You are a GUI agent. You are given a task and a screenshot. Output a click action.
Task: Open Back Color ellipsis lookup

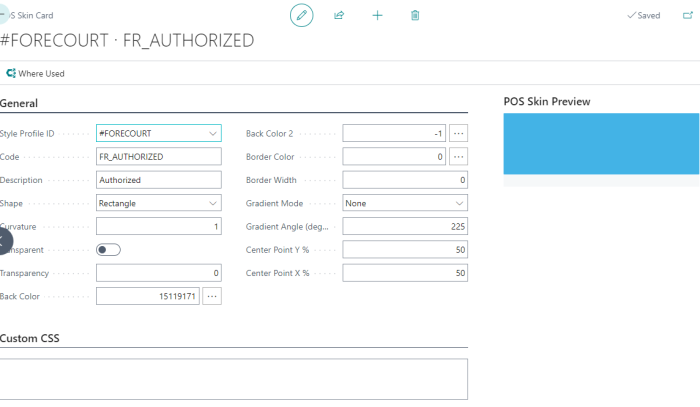coord(212,296)
